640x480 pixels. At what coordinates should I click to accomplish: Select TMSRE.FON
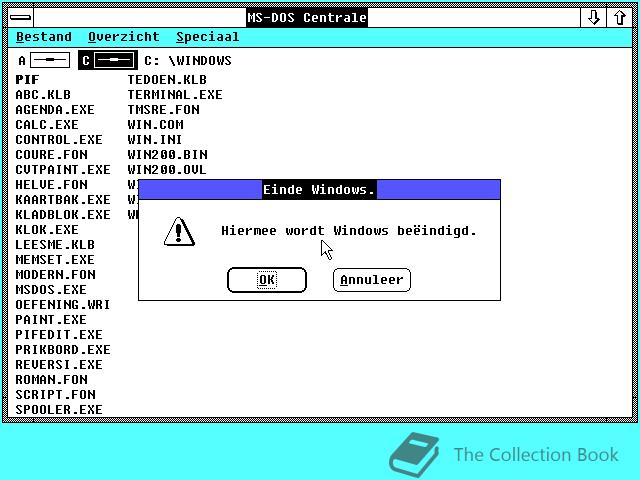[x=163, y=110]
